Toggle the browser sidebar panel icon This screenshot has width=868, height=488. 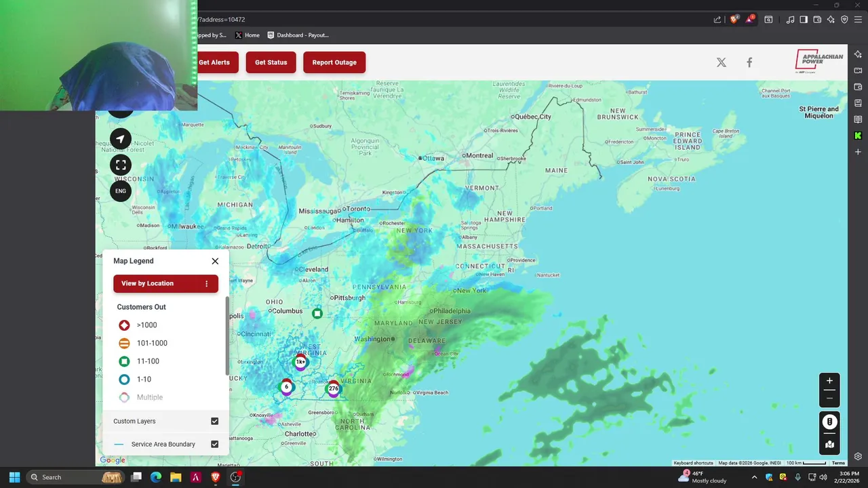pos(804,20)
